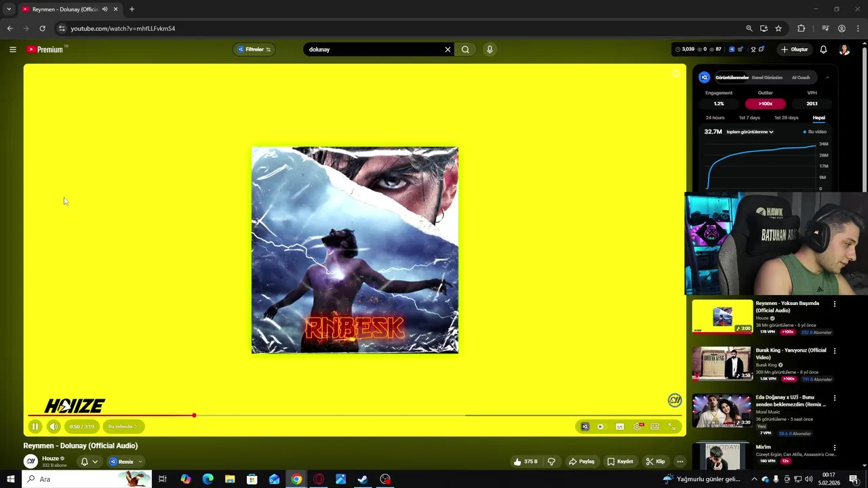Open options menu for the Mix'im playlist
This screenshot has width=868, height=488.
click(x=835, y=448)
